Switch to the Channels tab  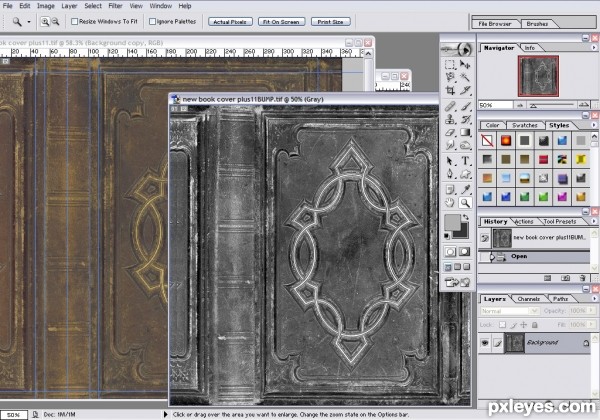(528, 299)
